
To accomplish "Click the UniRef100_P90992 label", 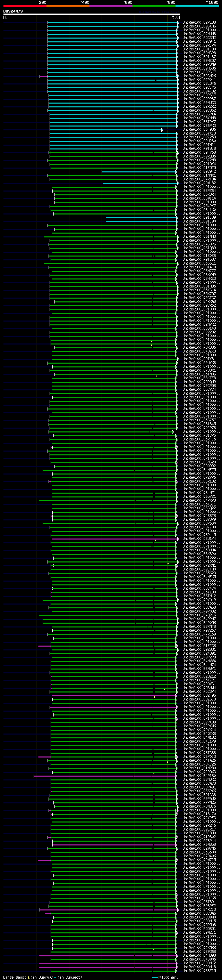I will coord(199,466).
